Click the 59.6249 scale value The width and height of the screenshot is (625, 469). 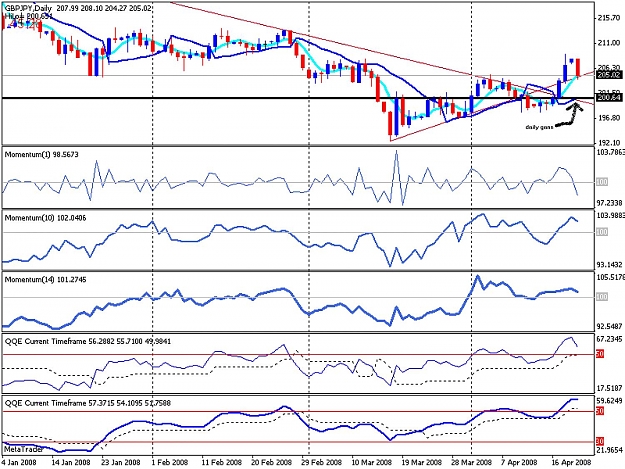click(x=610, y=401)
